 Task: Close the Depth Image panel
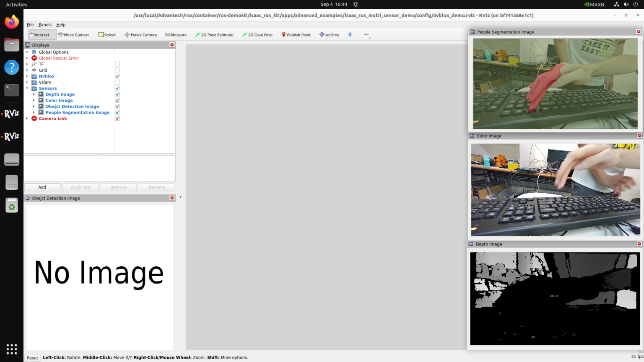click(639, 244)
